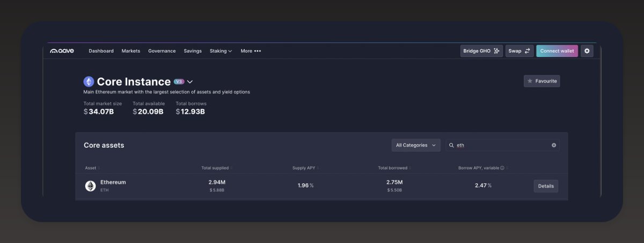Mark market as Favourite

tap(541, 81)
